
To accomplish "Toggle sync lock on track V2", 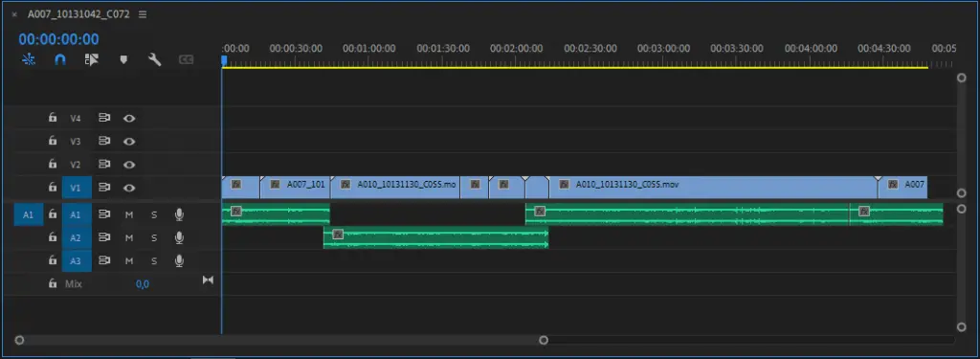I will (x=104, y=165).
